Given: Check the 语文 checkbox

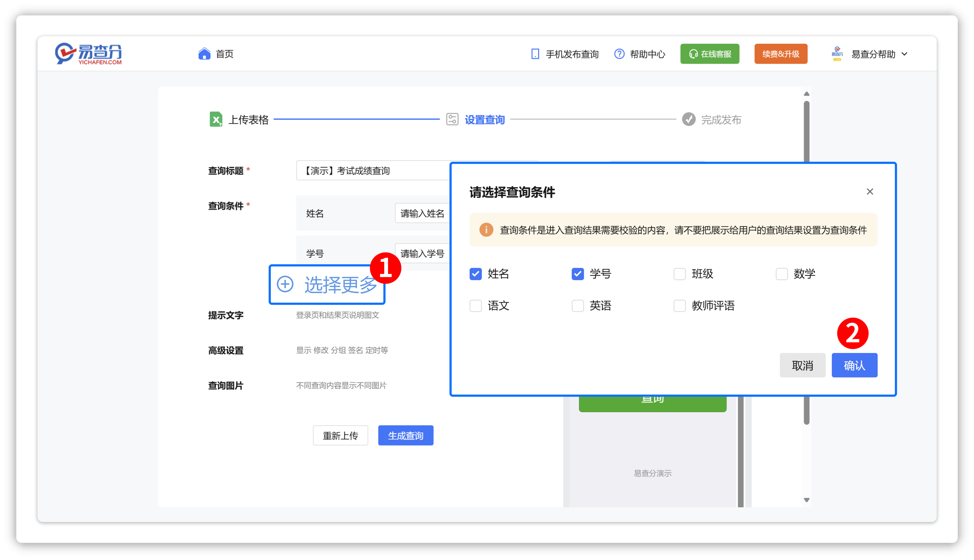Looking at the screenshot, I should point(476,306).
